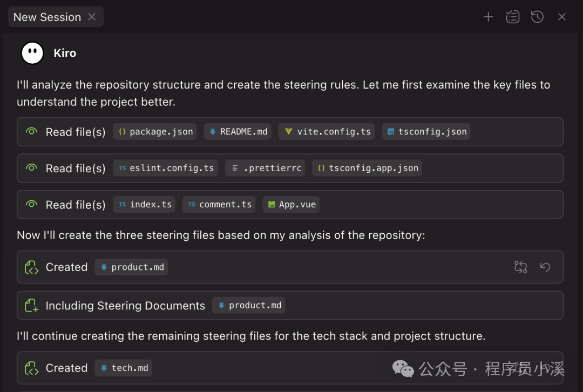Start a new session with plus icon

point(488,17)
